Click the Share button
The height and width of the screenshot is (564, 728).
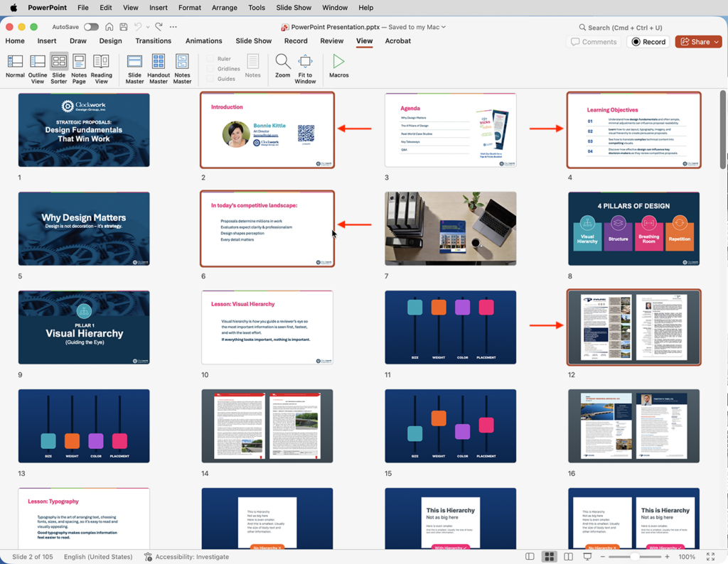point(695,42)
